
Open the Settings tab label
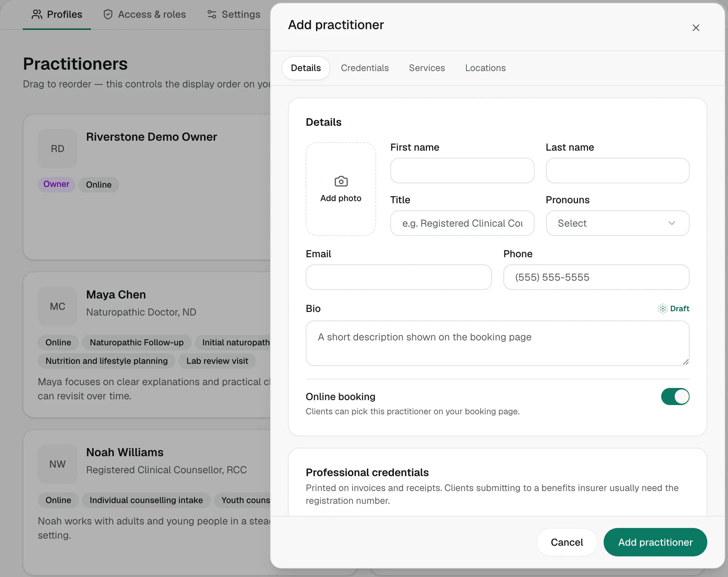tap(241, 14)
